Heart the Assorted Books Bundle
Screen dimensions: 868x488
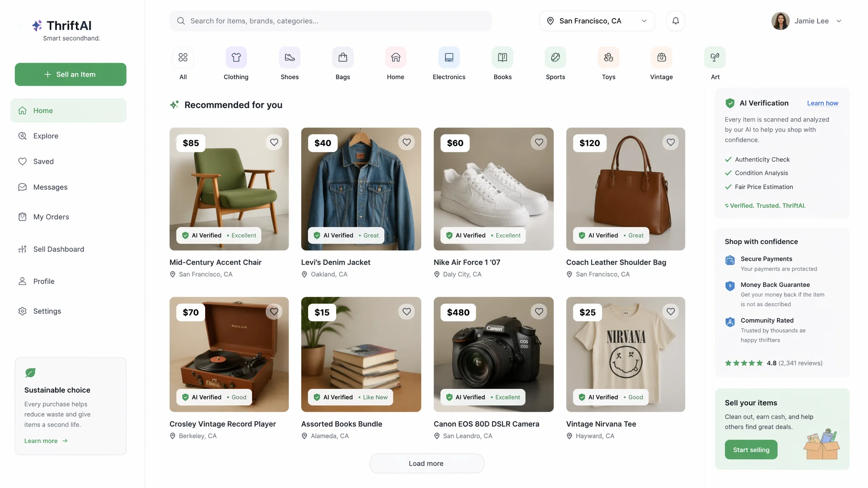click(406, 312)
